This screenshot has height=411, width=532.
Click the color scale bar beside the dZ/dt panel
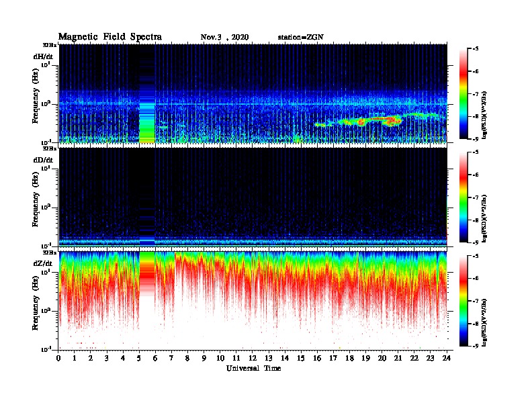[x=463, y=300]
